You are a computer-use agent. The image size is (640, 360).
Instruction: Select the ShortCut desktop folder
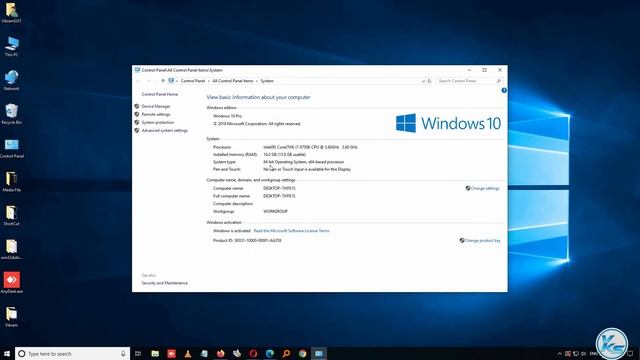click(11, 216)
